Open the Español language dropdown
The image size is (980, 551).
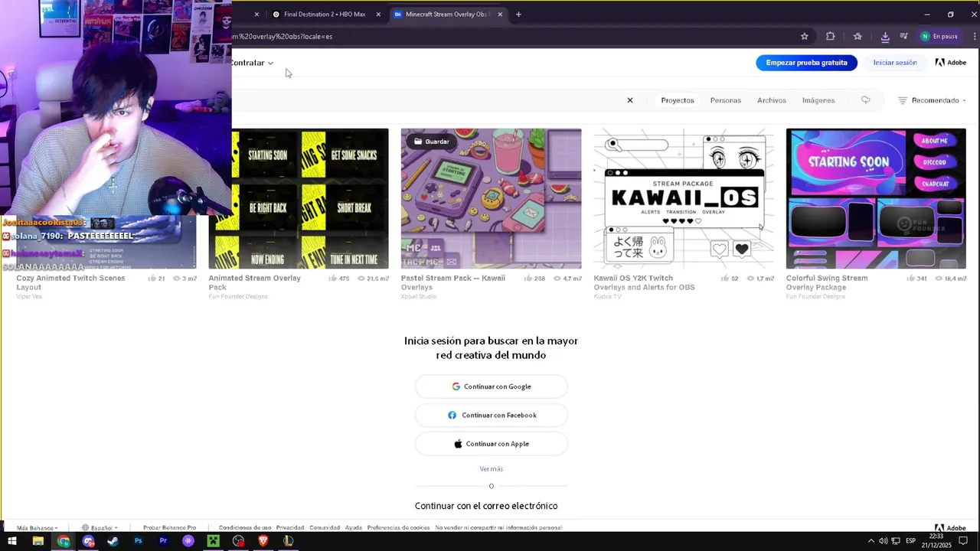pos(100,528)
